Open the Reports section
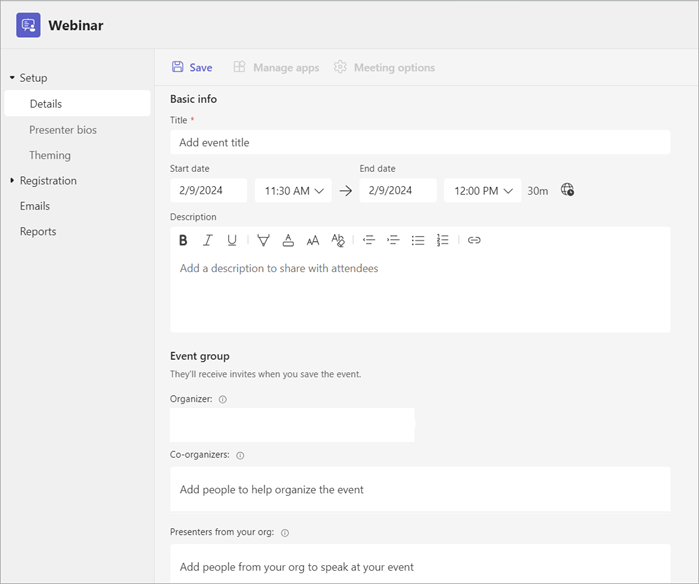 (x=38, y=231)
